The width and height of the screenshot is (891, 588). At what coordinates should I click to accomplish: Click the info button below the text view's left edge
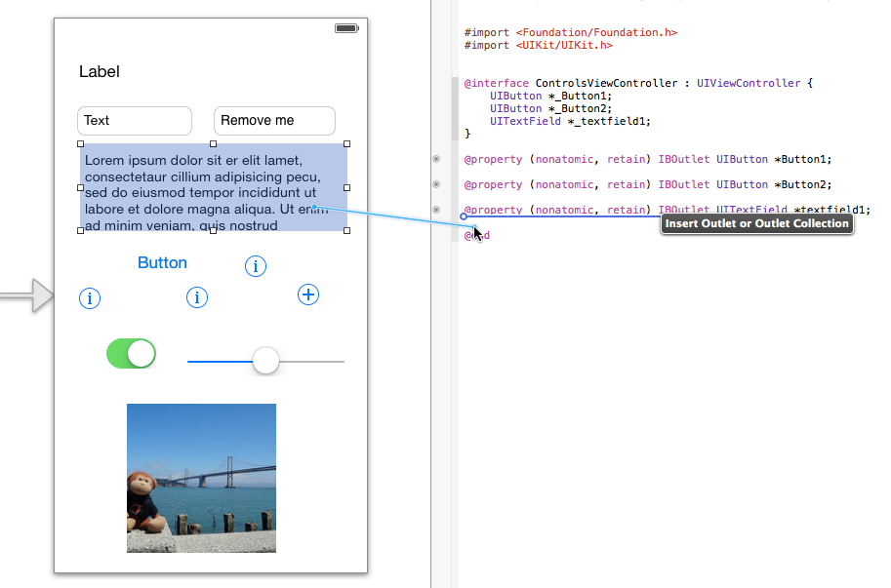[x=90, y=298]
